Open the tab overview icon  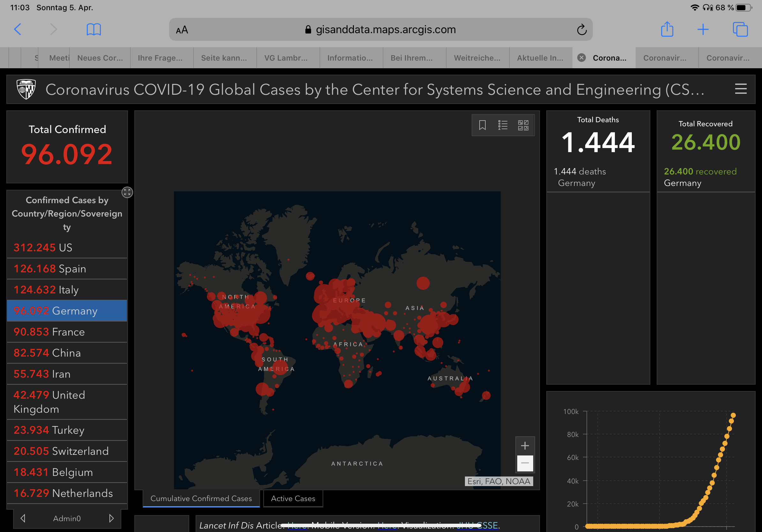(x=740, y=30)
